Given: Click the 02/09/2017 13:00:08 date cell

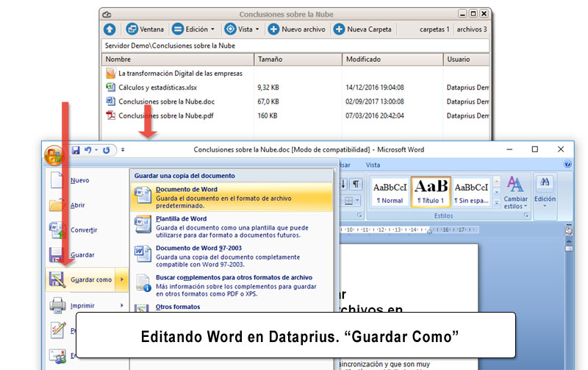Looking at the screenshot, I should click(x=375, y=102).
